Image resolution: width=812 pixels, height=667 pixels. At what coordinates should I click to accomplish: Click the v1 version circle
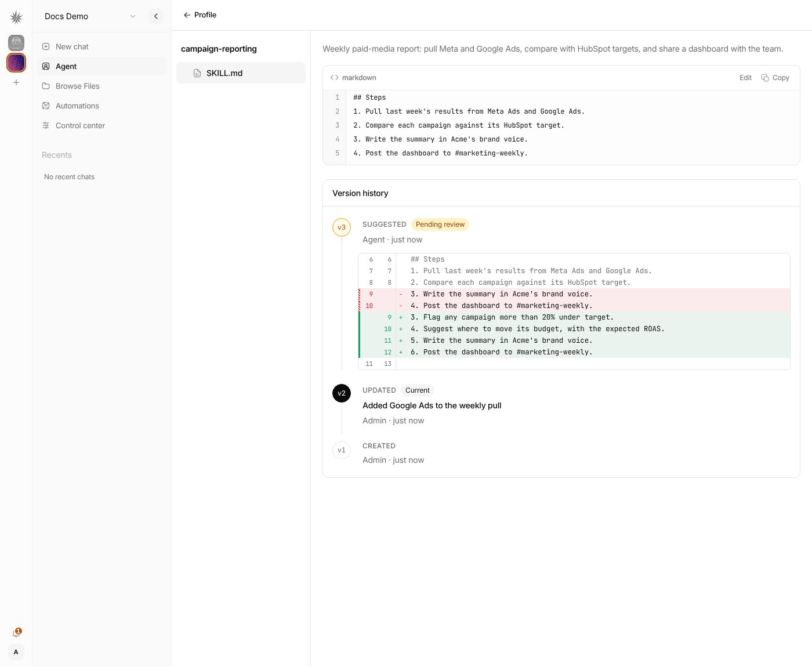(342, 450)
